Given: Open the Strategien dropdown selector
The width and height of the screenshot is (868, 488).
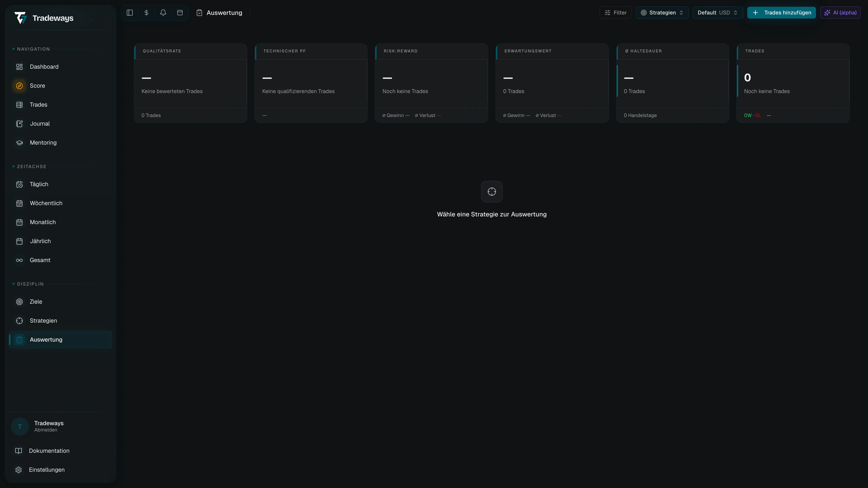Looking at the screenshot, I should click(662, 13).
